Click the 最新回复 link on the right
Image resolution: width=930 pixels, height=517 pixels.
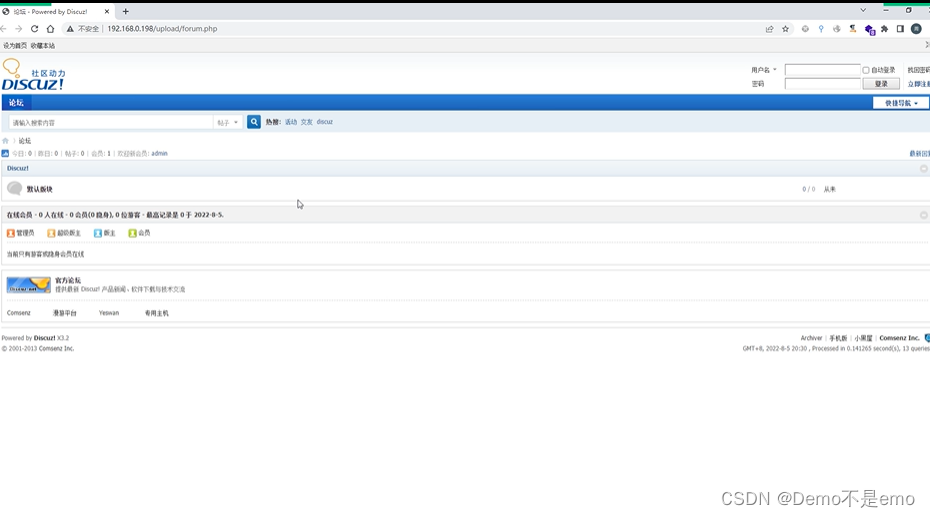click(919, 154)
